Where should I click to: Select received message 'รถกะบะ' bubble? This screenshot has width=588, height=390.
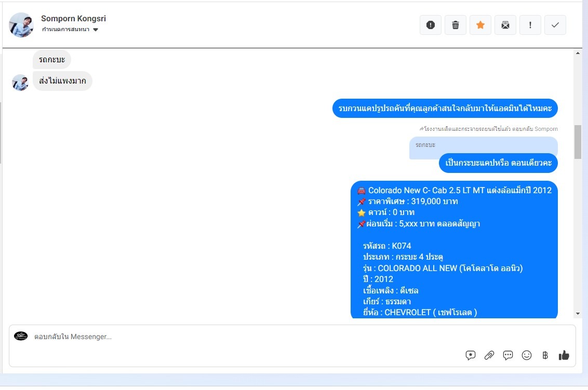coord(52,60)
